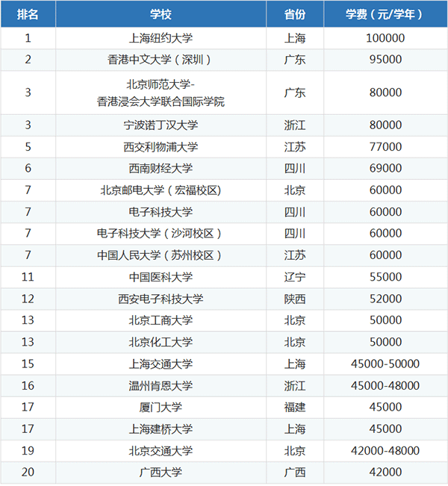Select the 厦门大学 cell

coord(161,407)
